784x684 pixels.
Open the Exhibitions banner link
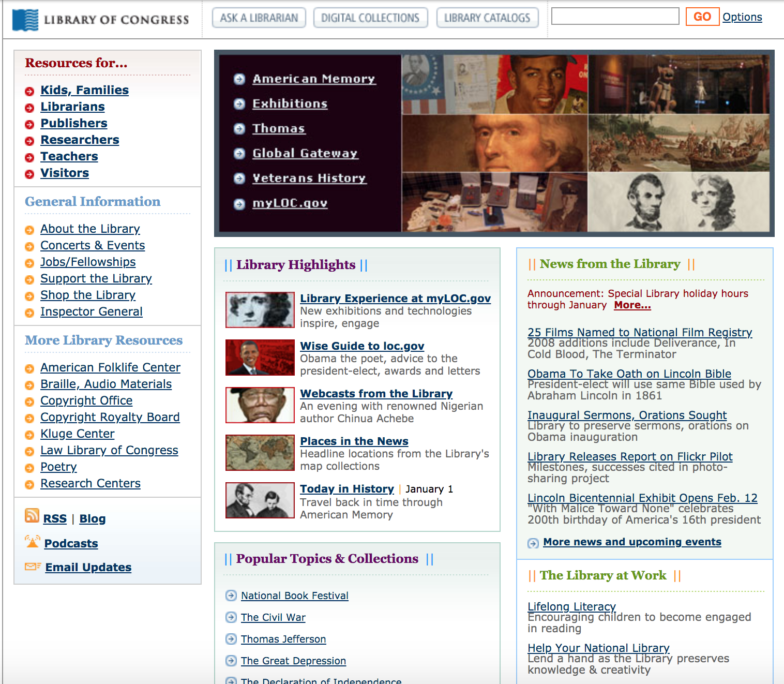[290, 103]
